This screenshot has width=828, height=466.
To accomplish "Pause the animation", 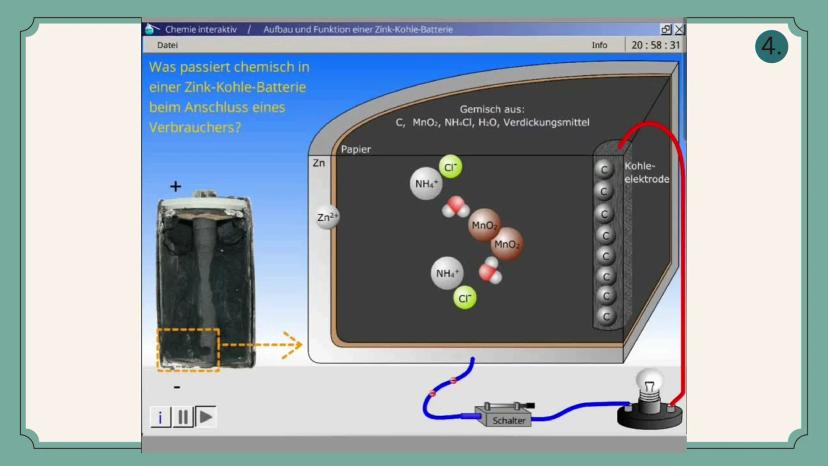I will point(183,417).
